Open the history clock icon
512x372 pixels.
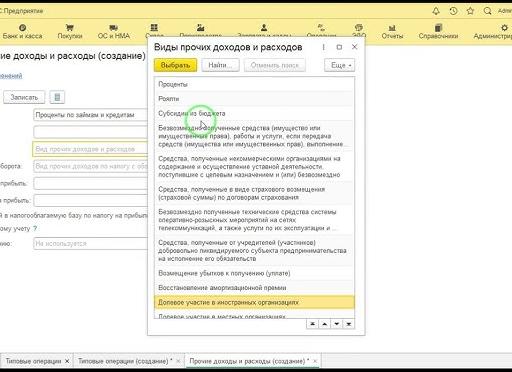(x=453, y=11)
